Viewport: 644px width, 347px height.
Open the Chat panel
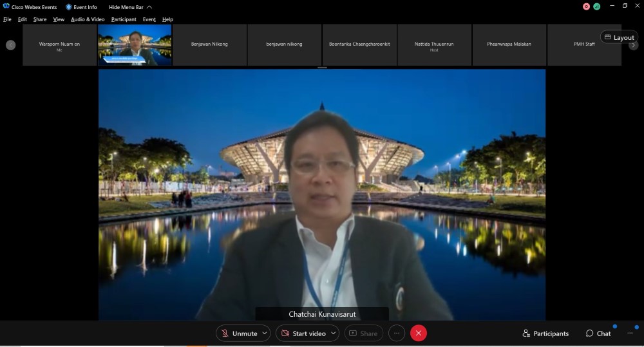point(598,333)
